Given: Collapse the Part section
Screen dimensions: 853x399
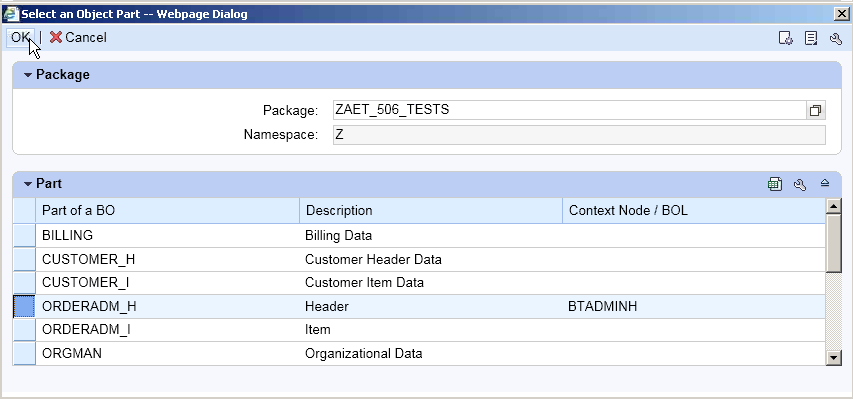Looking at the screenshot, I should [28, 184].
